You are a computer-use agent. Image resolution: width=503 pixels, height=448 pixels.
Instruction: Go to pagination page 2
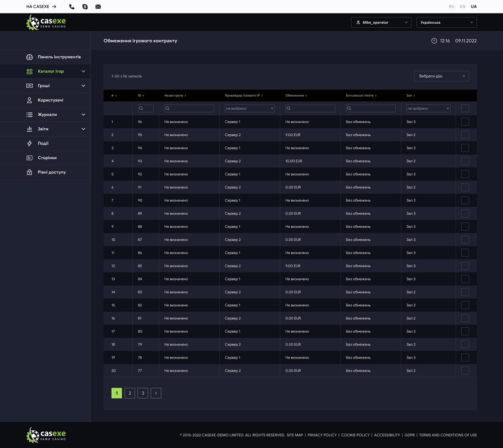click(130, 393)
